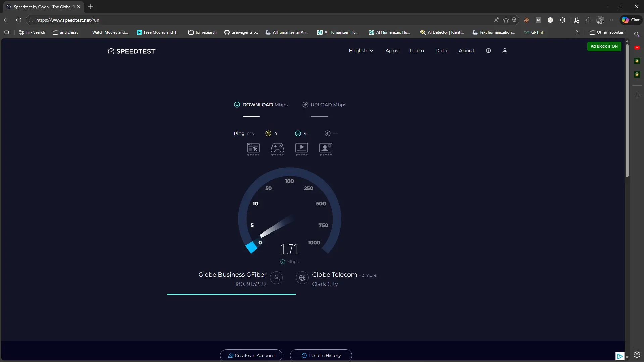
Task: Open the sidebar search icon
Action: 637,34
